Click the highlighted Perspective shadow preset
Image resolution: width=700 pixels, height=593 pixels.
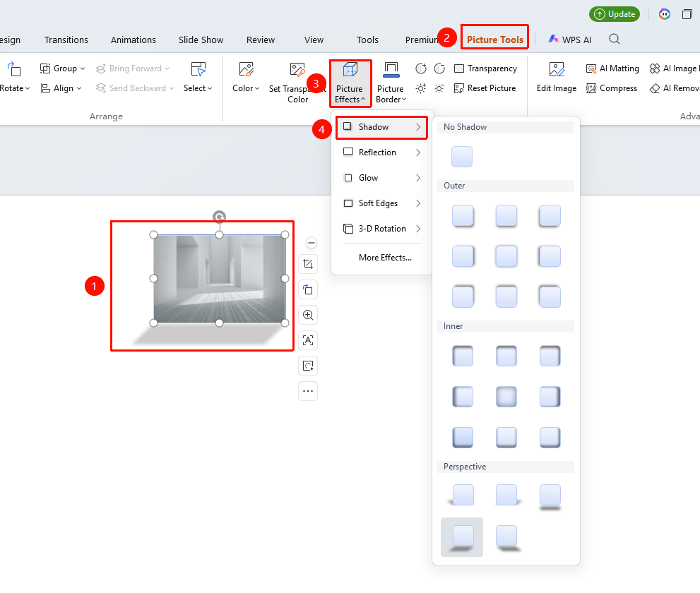[x=462, y=537]
